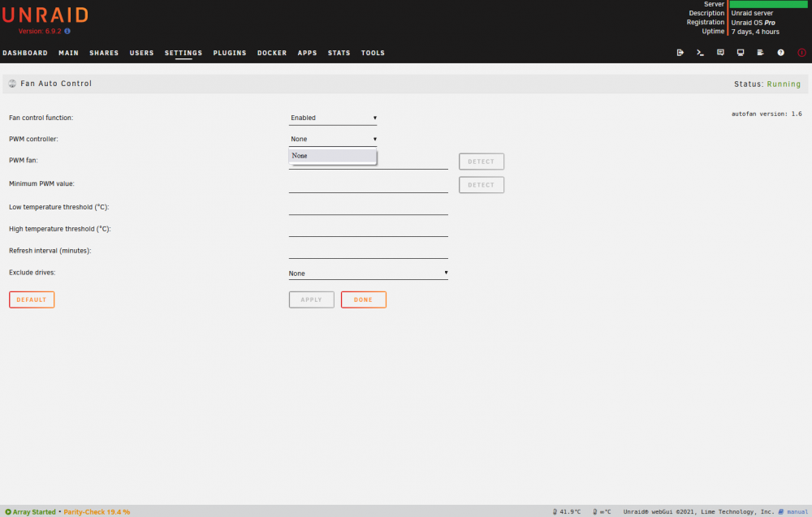Screen dimensions: 812x517
Task: Click the Refresh interval field
Action: click(x=368, y=251)
